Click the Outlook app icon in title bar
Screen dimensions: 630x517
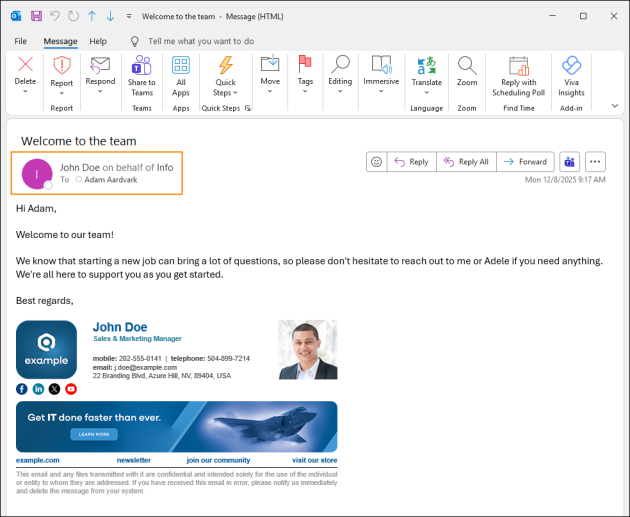[x=16, y=16]
